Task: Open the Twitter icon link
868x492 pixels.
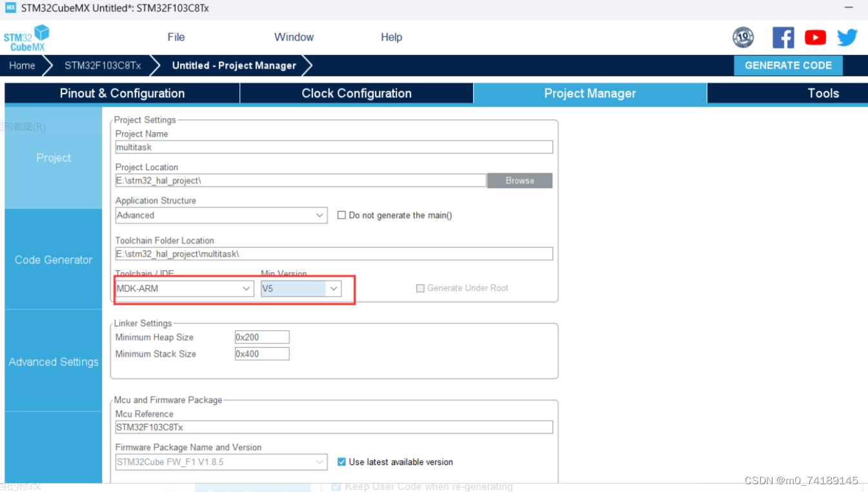Action: [847, 37]
